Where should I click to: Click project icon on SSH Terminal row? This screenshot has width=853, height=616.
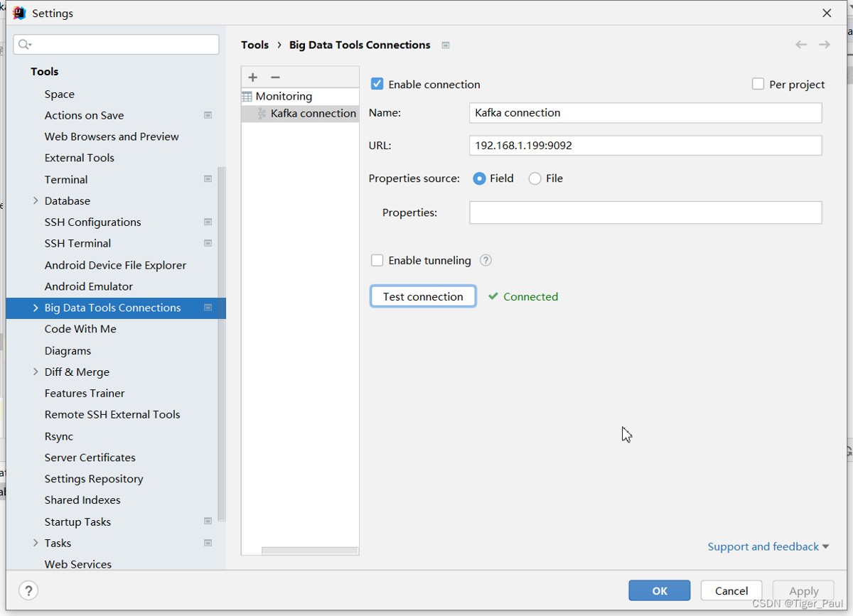point(208,243)
